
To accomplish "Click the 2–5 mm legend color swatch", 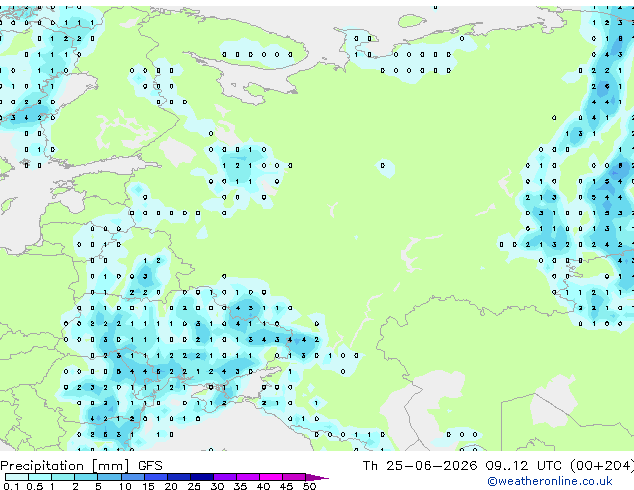I will (86, 477).
